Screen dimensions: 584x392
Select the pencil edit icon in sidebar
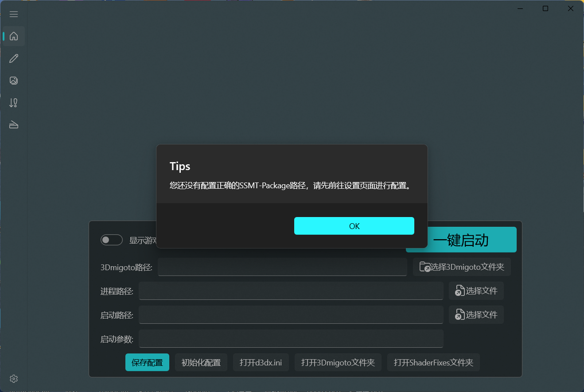point(13,58)
